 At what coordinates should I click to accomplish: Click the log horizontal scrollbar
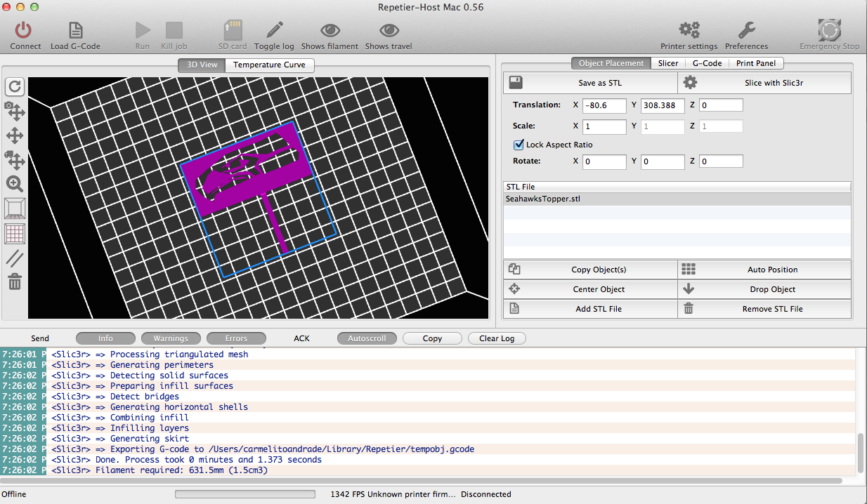[421, 481]
